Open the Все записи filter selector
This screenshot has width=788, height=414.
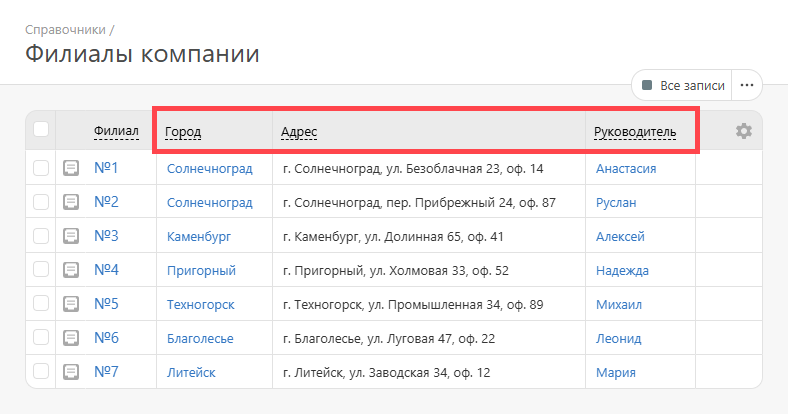click(x=682, y=85)
